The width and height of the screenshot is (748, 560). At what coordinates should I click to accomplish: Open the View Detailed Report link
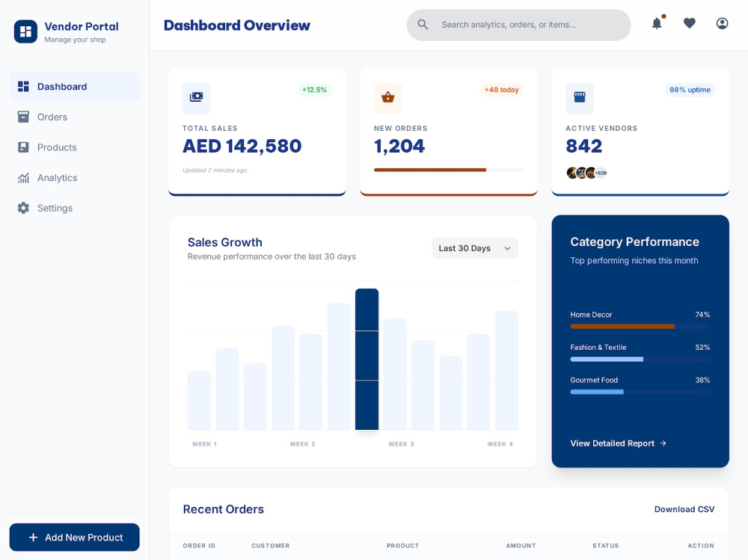618,443
